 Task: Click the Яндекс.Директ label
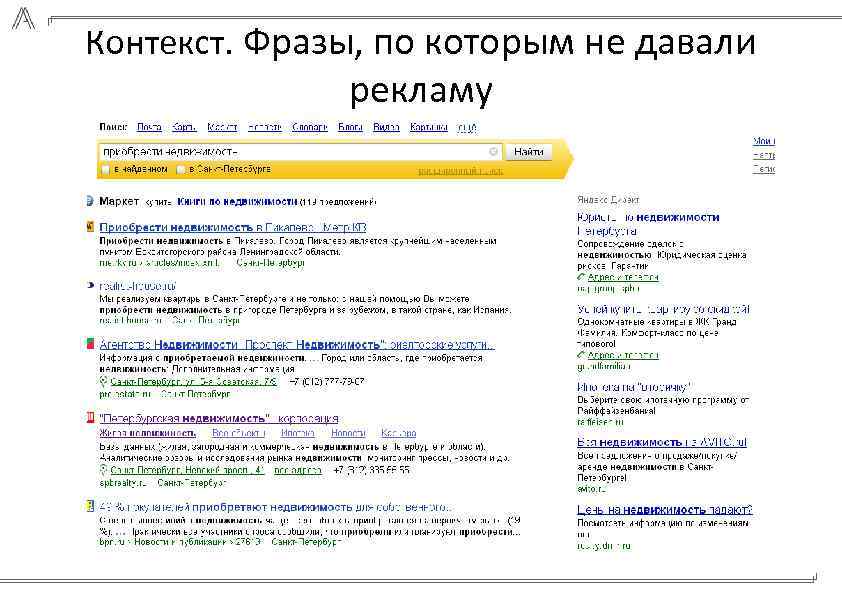[x=608, y=200]
